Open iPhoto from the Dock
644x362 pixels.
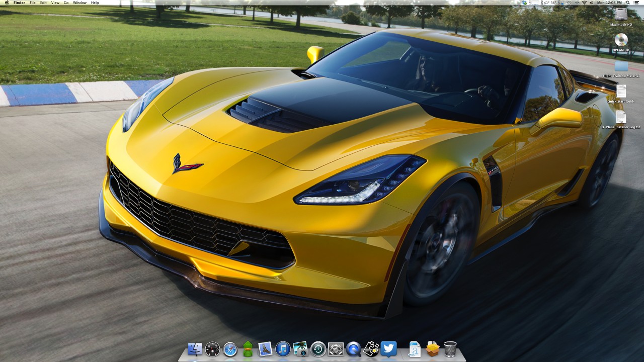pos(300,349)
